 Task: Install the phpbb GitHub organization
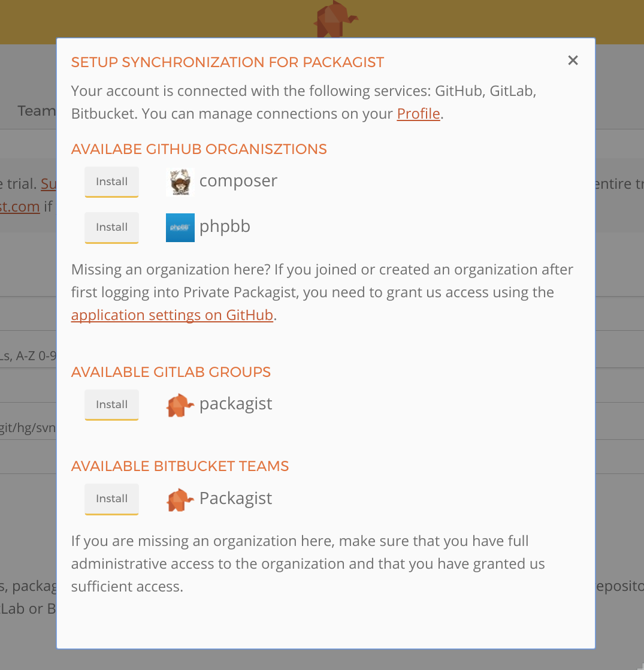tap(111, 227)
